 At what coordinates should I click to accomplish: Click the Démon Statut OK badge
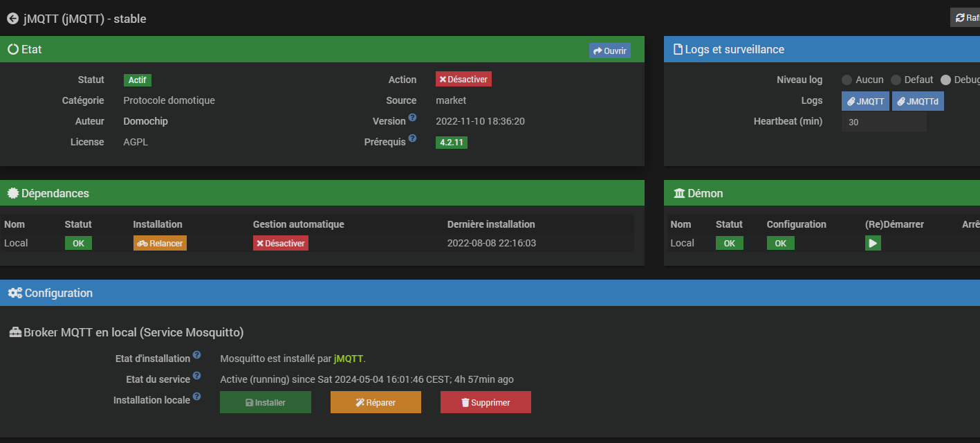[x=729, y=243]
